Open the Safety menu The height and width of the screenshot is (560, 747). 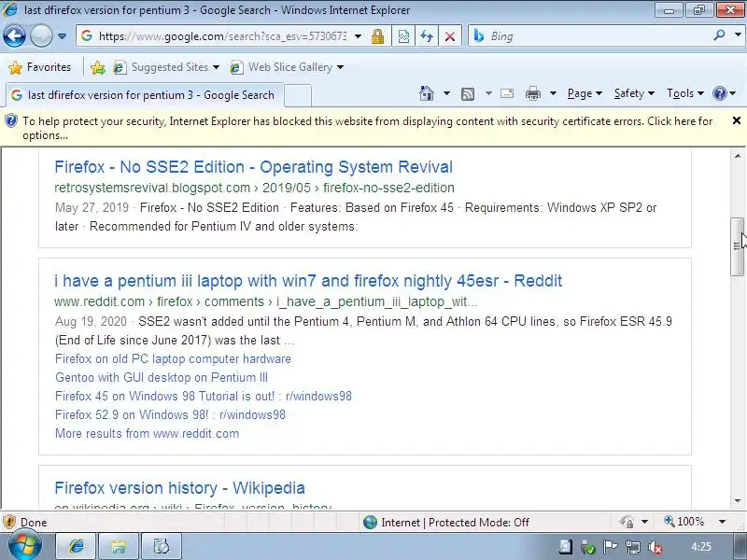[634, 93]
